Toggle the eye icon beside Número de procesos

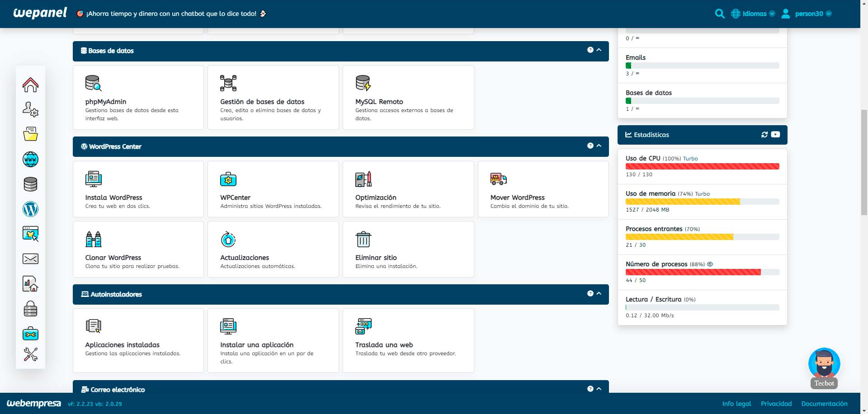tap(710, 264)
